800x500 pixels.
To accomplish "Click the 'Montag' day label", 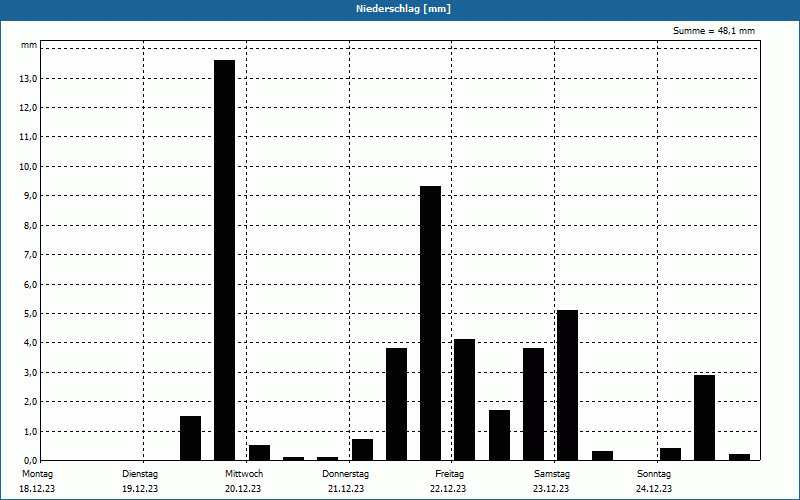I will (37, 474).
